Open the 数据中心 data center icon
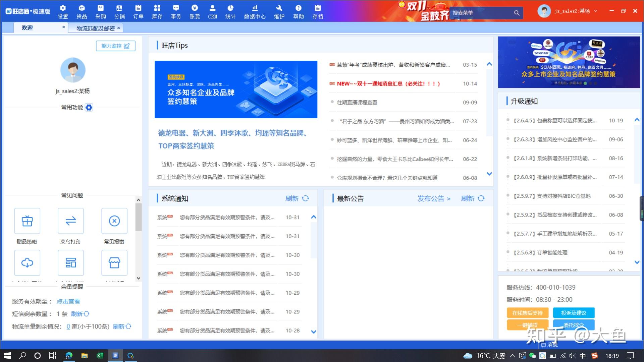The width and height of the screenshot is (644, 362). (255, 12)
